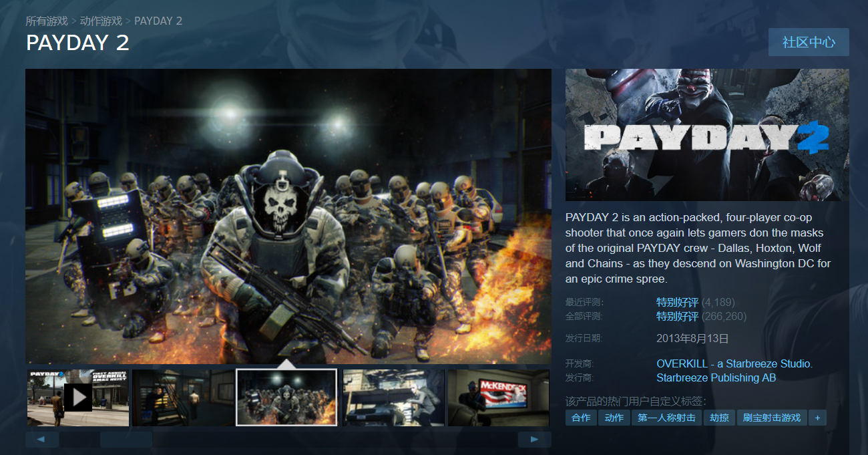Select the bank interior screenshot thumbnail
868x455 pixels.
click(x=183, y=397)
